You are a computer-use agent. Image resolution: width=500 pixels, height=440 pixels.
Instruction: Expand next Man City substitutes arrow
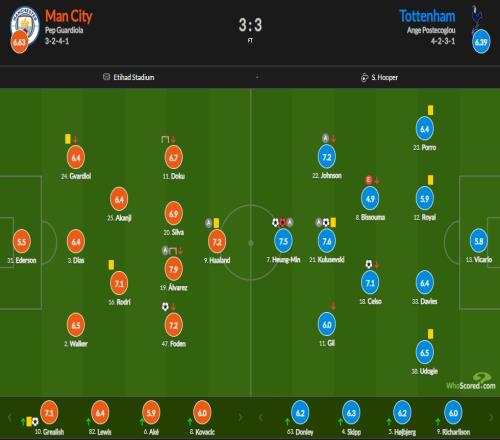[240, 417]
